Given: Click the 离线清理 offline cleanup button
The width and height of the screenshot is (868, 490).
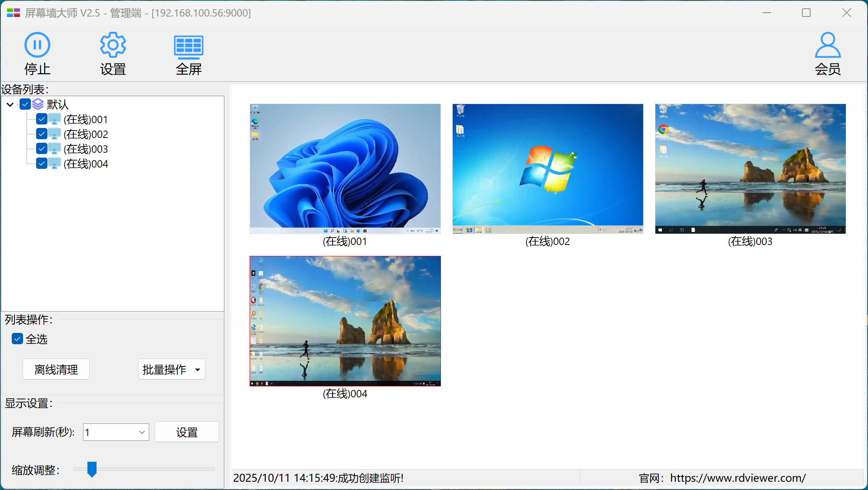Looking at the screenshot, I should 56,369.
